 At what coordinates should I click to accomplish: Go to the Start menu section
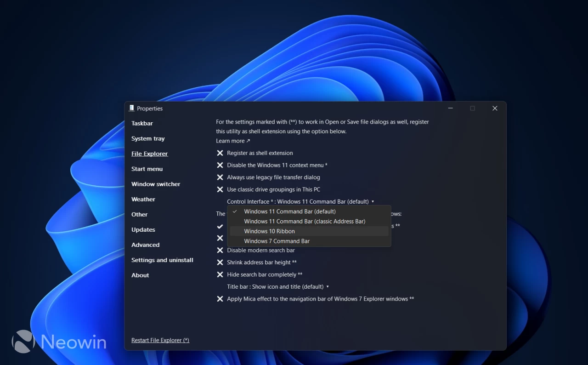click(x=147, y=169)
